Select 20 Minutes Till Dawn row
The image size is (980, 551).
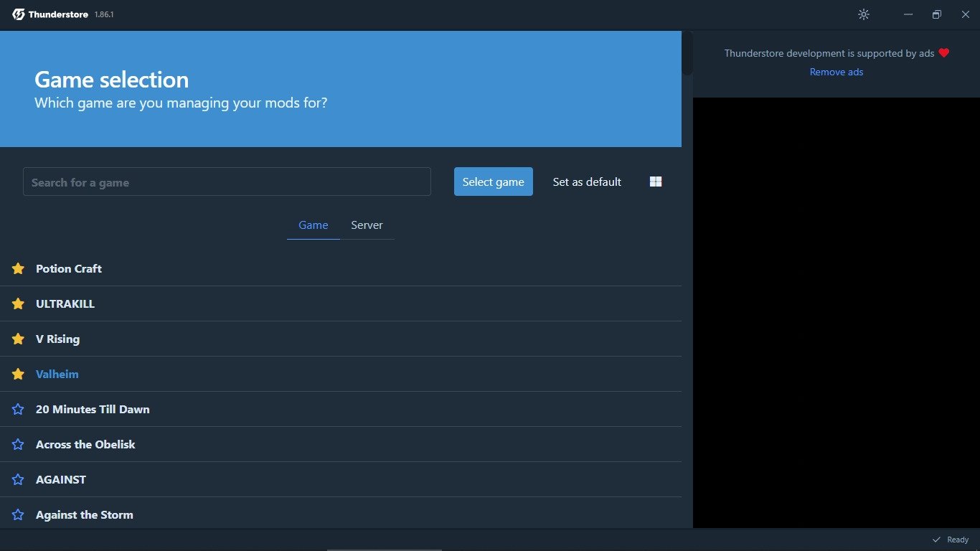(x=341, y=409)
